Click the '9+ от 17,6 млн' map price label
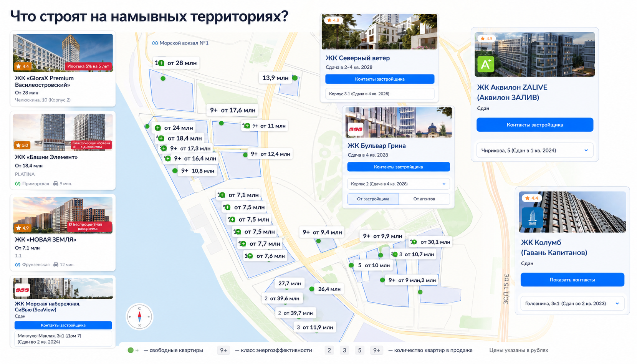This screenshot has width=637, height=364. (x=233, y=110)
